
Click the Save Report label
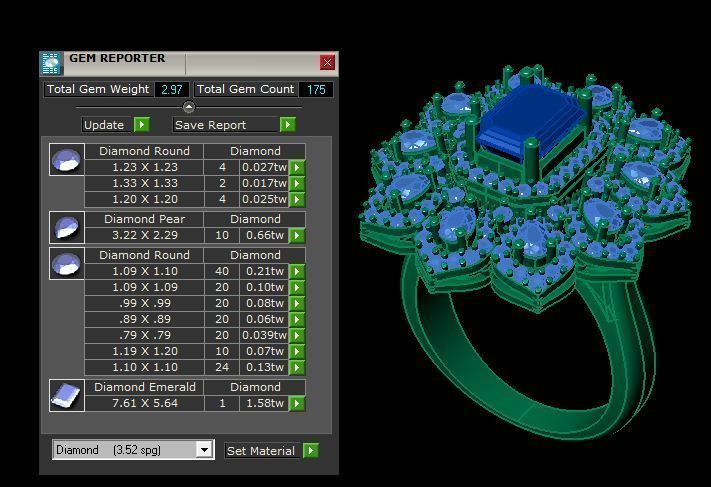[x=226, y=125]
